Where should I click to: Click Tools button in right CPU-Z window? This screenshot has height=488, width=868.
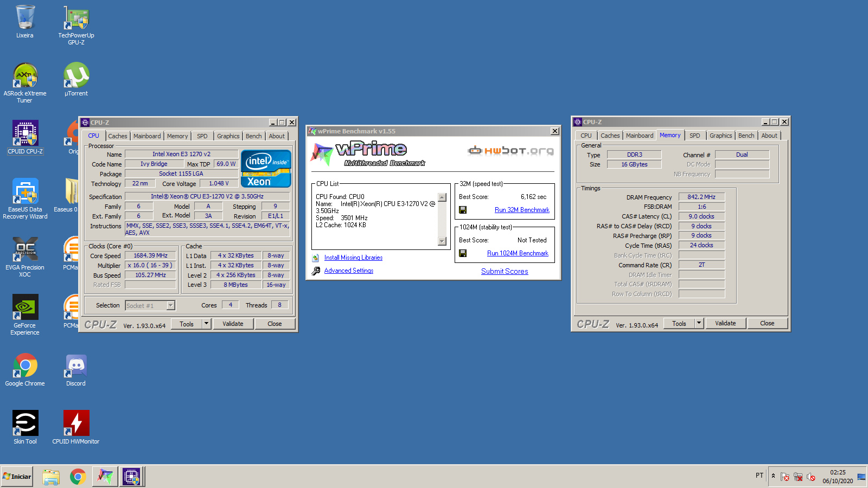coord(679,323)
